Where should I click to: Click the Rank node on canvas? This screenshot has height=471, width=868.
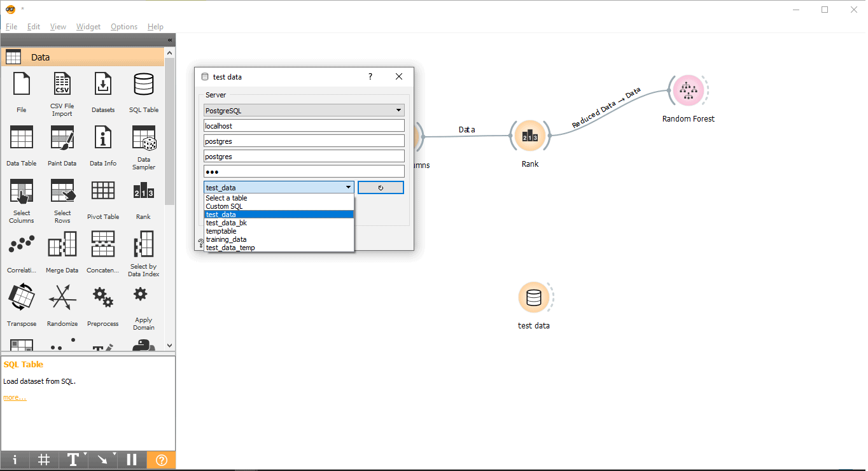(x=529, y=136)
